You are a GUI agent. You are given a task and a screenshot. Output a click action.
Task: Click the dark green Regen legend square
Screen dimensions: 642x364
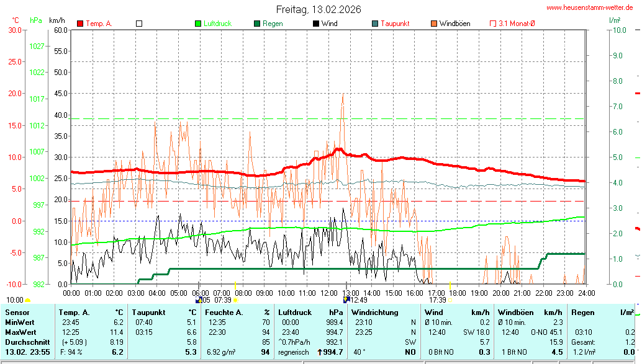(257, 24)
